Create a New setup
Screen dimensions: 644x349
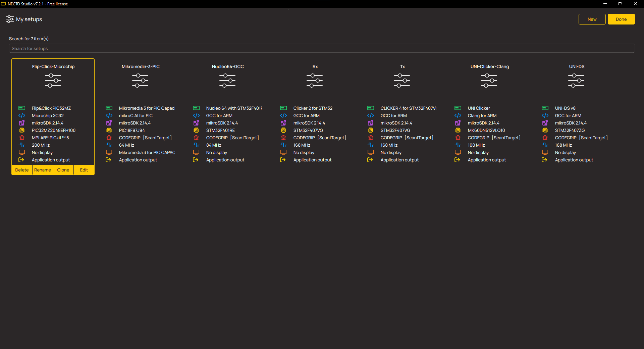[x=592, y=19]
